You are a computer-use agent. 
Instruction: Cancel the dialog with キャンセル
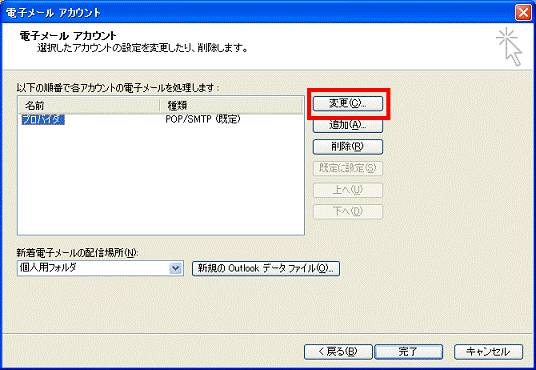click(x=488, y=352)
